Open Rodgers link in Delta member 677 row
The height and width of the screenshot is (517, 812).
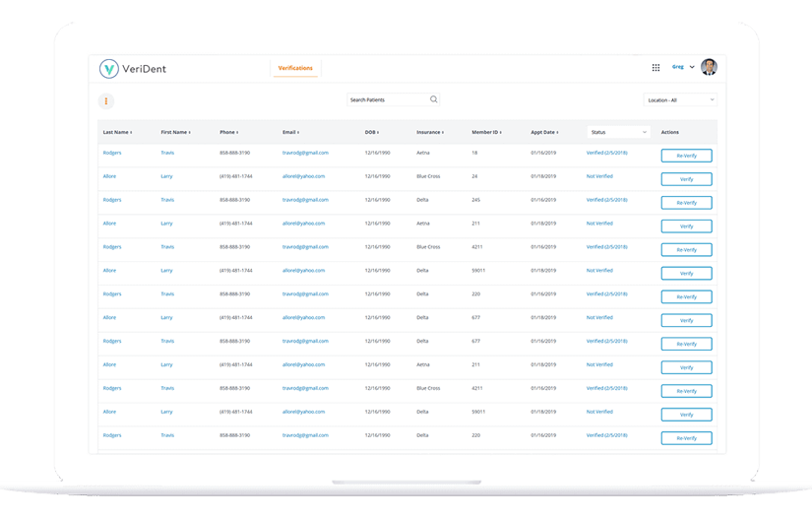tap(112, 341)
